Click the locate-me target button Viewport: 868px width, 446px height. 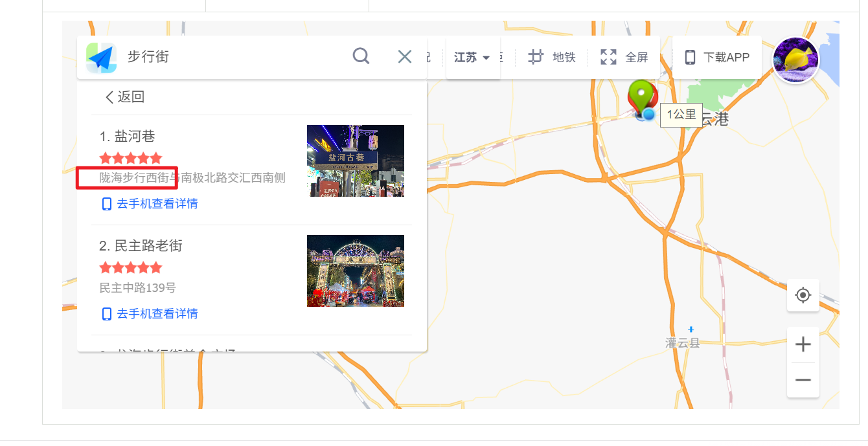(803, 295)
